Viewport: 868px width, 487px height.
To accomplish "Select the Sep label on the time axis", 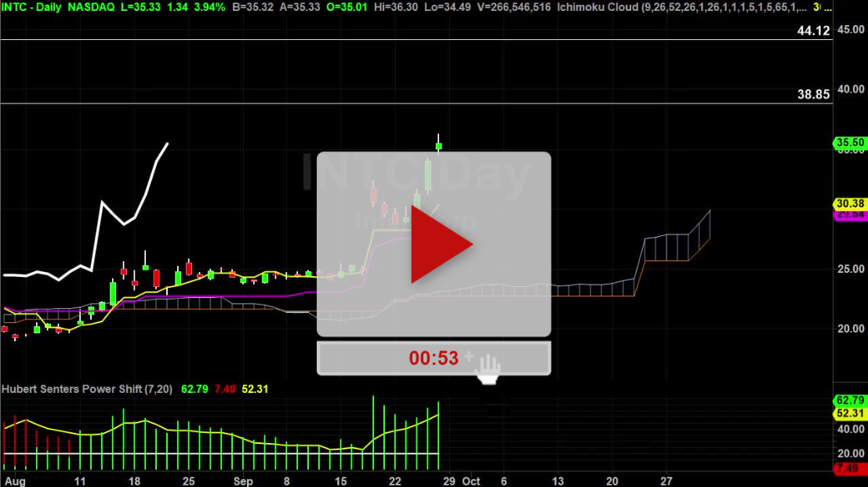I will pyautogui.click(x=243, y=482).
